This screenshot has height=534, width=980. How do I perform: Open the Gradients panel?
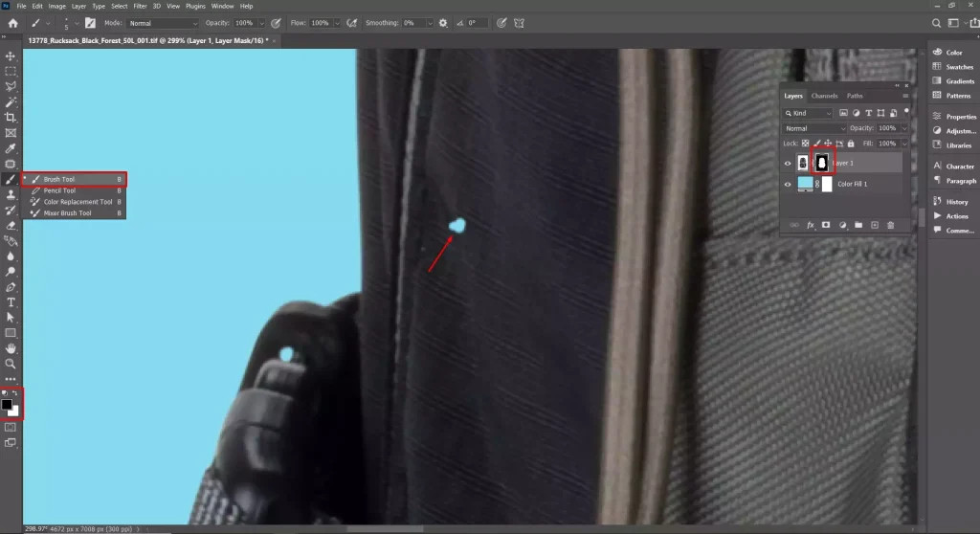pyautogui.click(x=954, y=81)
